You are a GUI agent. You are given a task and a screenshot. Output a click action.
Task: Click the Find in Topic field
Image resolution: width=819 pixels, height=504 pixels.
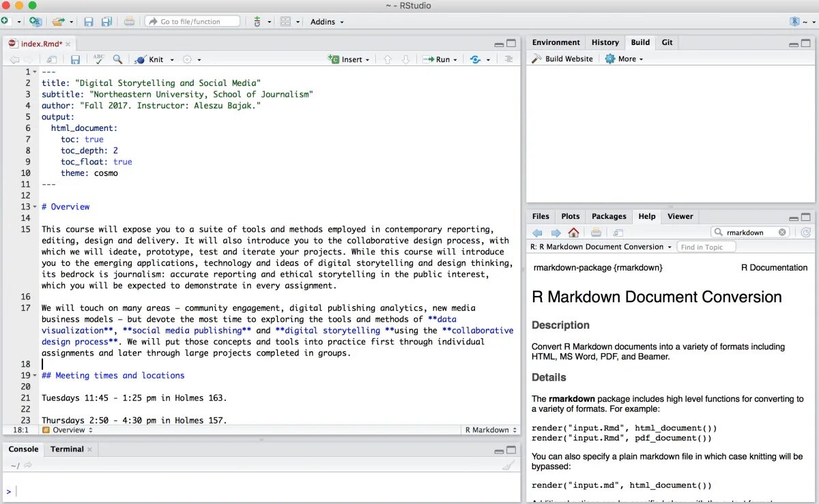[706, 247]
